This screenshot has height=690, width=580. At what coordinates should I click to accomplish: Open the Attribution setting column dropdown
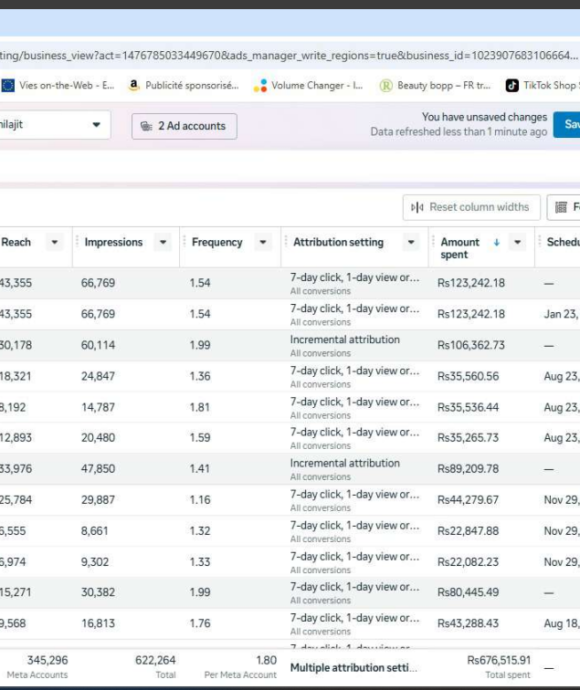point(411,242)
